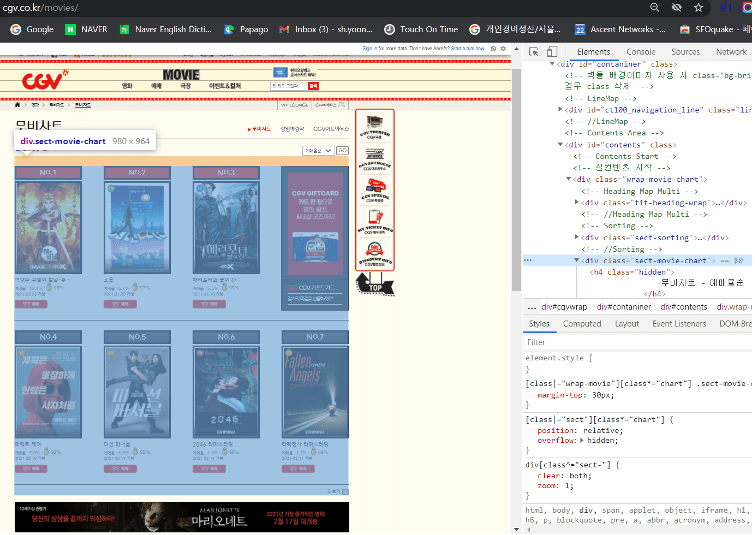Screen dimensions: 755x535
Task: Click the 이벤트&컬처 menu item
Action: (x=225, y=86)
